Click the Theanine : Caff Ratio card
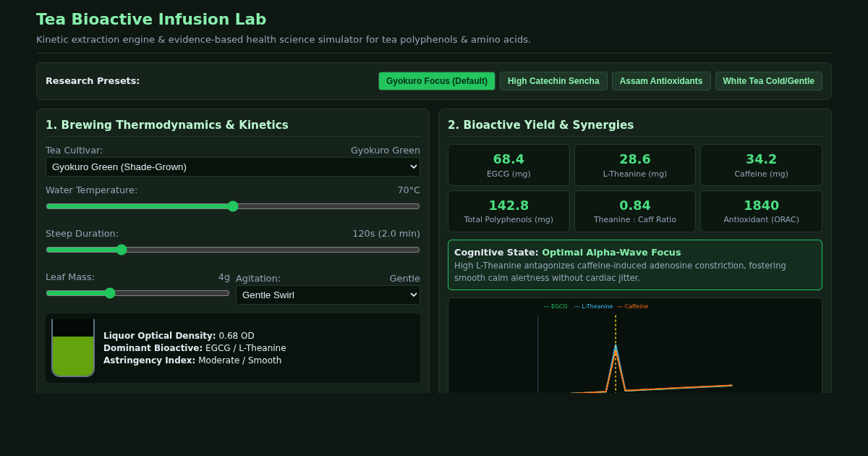 [x=635, y=211]
